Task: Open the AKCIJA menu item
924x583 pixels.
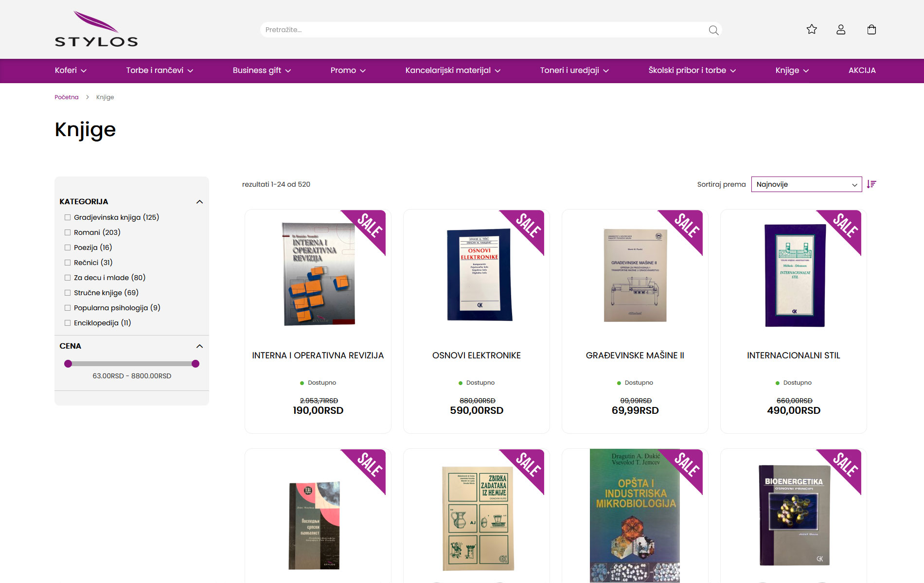Action: point(862,71)
